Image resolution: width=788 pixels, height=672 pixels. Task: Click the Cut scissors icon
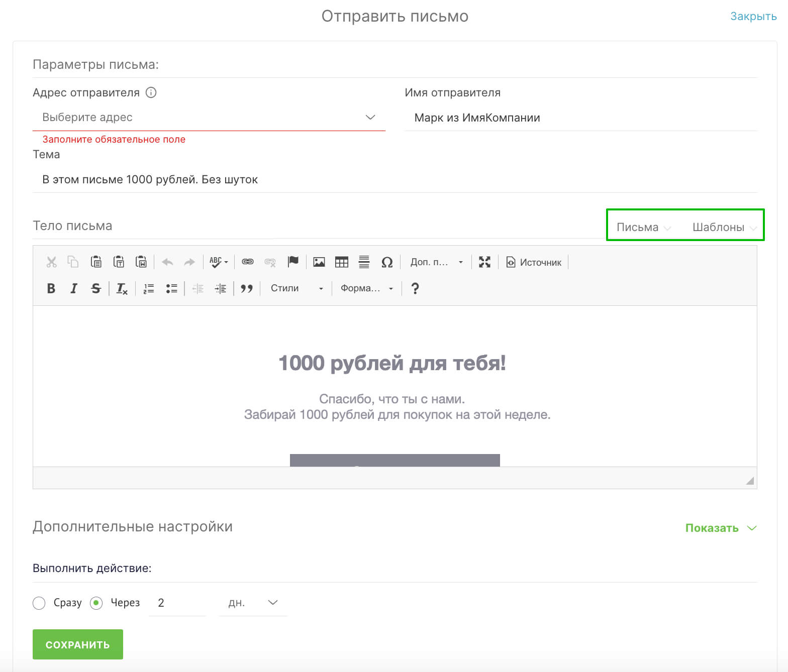coord(51,262)
